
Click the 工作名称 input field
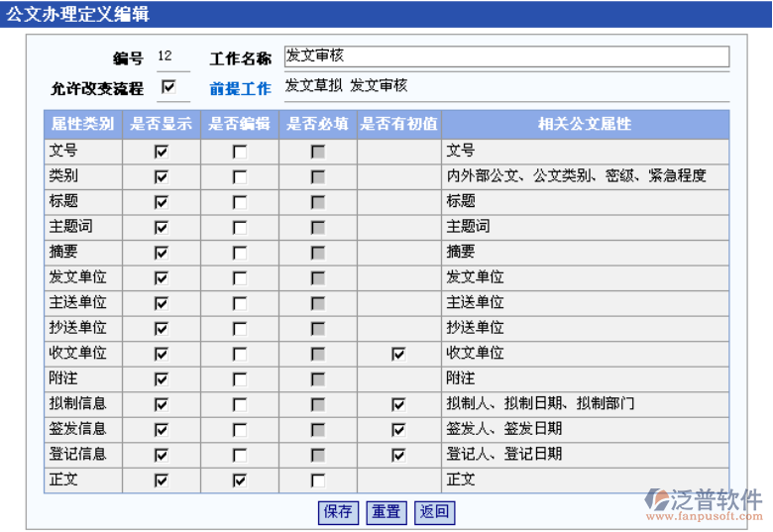(x=506, y=56)
